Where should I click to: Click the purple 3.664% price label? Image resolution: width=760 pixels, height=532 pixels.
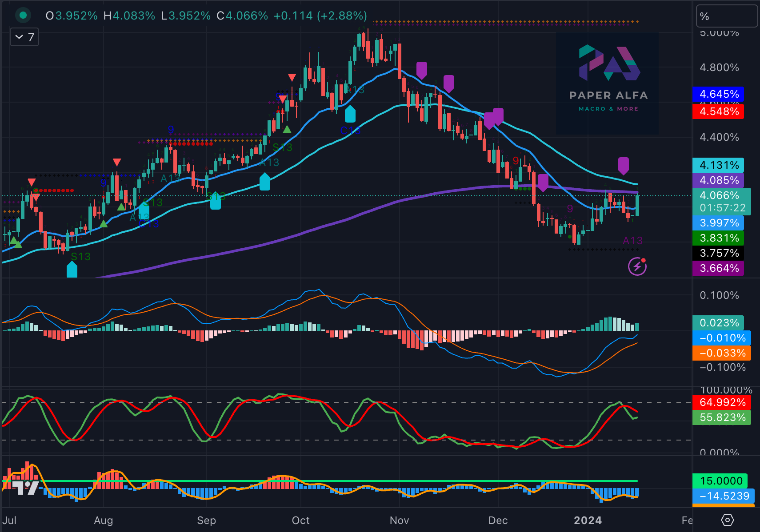point(718,268)
